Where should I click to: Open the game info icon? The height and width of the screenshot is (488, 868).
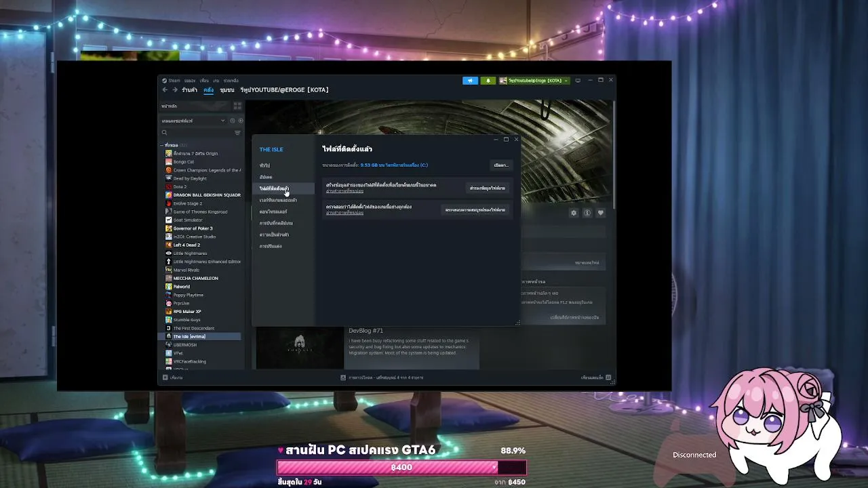pos(587,213)
